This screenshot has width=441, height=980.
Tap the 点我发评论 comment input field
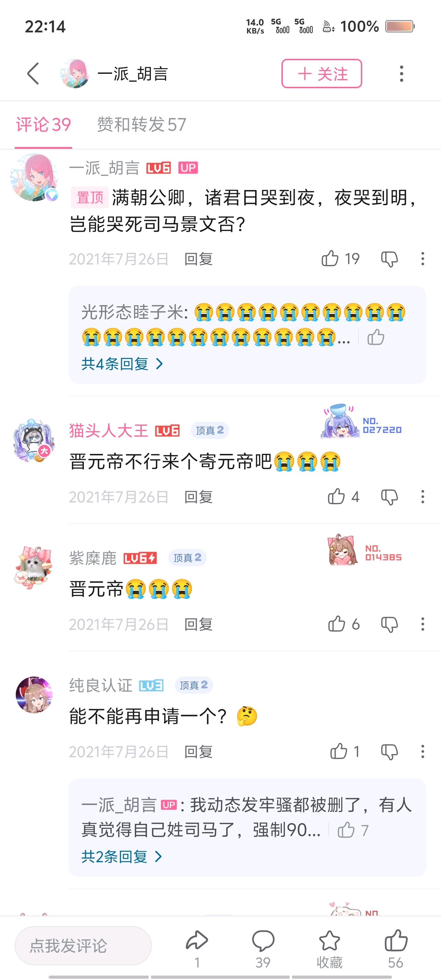tap(83, 945)
